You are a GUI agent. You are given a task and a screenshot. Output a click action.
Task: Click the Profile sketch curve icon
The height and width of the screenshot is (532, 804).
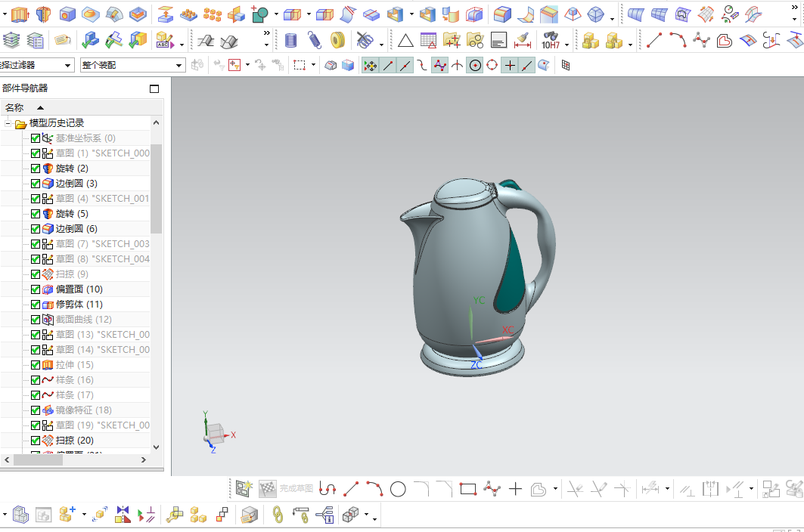pyautogui.click(x=327, y=490)
